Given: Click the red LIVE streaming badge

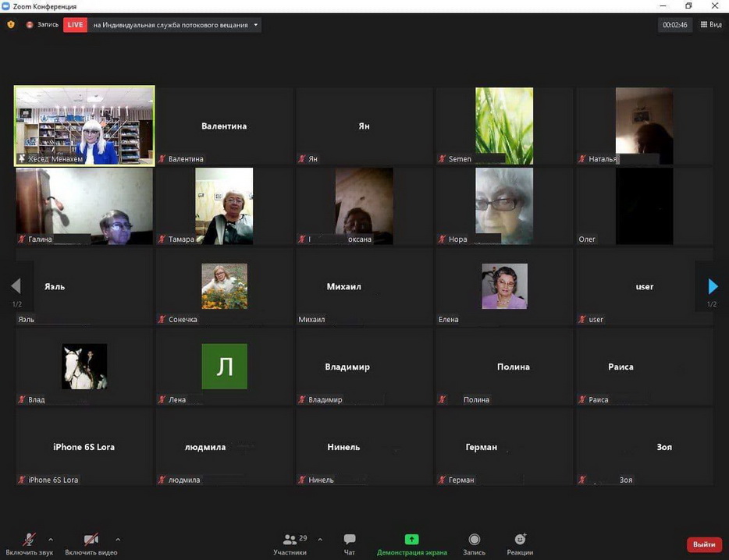Looking at the screenshot, I should click(x=75, y=25).
